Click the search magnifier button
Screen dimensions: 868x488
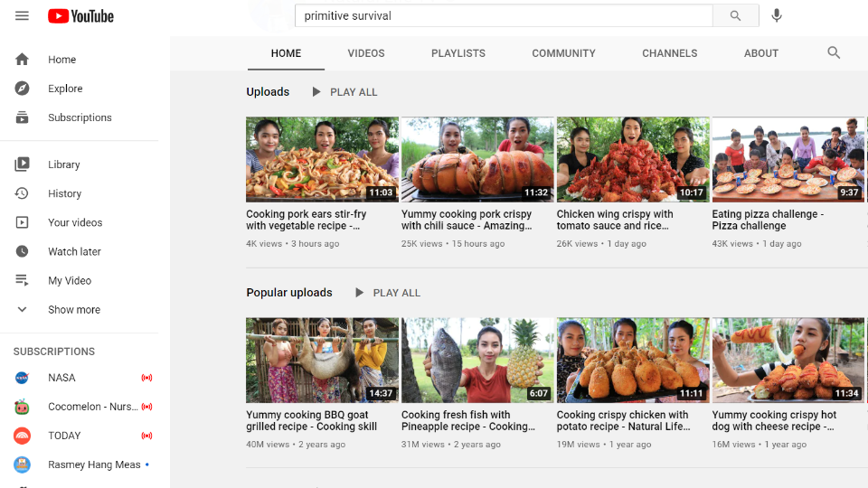point(735,15)
